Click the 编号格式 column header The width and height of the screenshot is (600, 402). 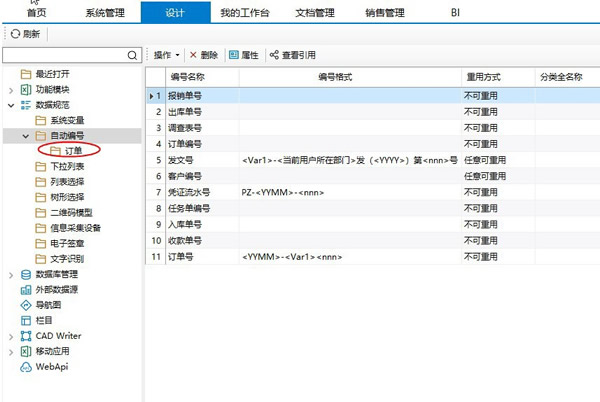pyautogui.click(x=349, y=76)
